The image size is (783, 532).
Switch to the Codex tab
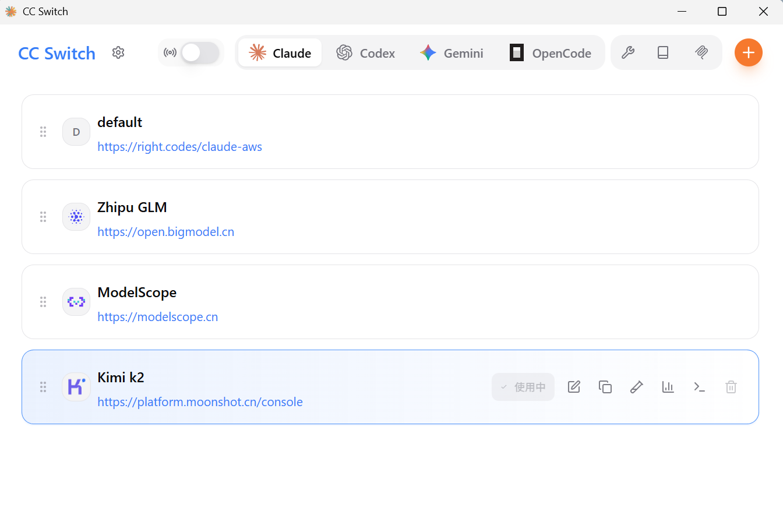[366, 53]
